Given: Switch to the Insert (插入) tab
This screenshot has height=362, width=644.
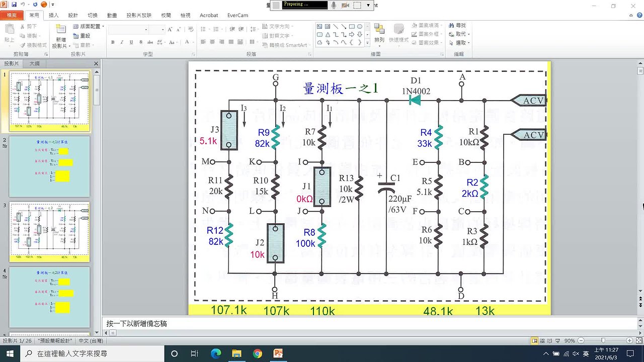Looking at the screenshot, I should pos(53,15).
